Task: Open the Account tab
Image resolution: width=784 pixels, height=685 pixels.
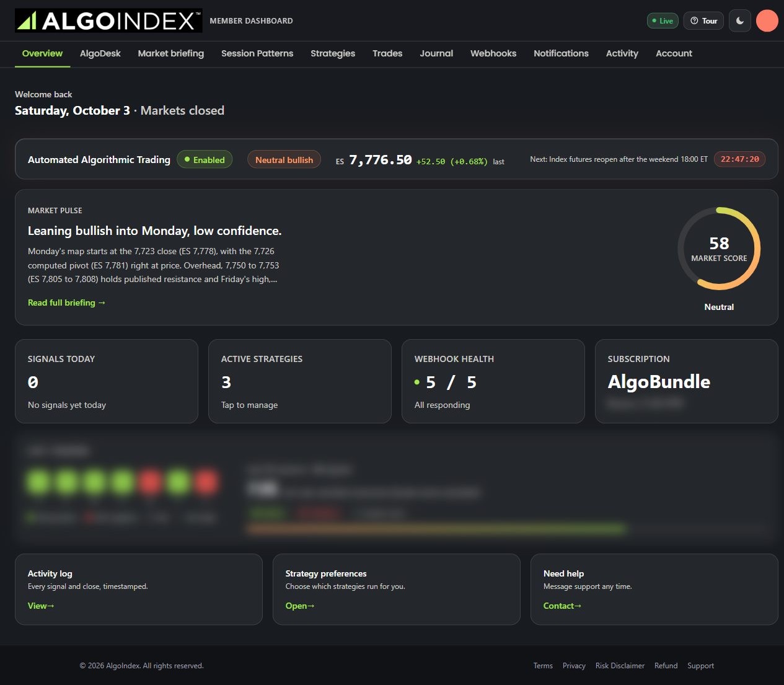Action: tap(674, 53)
